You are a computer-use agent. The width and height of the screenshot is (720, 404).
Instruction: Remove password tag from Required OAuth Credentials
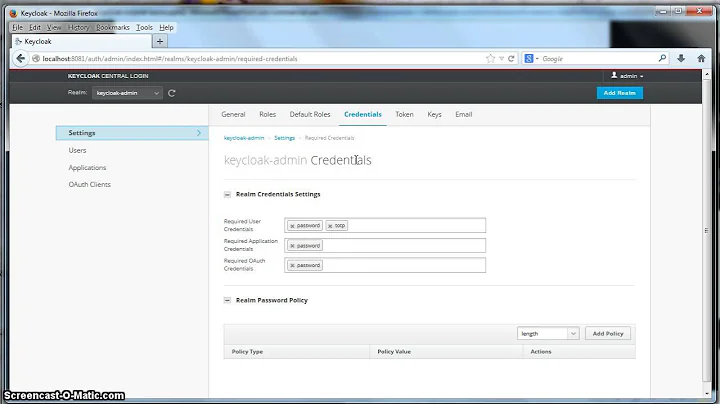point(292,265)
